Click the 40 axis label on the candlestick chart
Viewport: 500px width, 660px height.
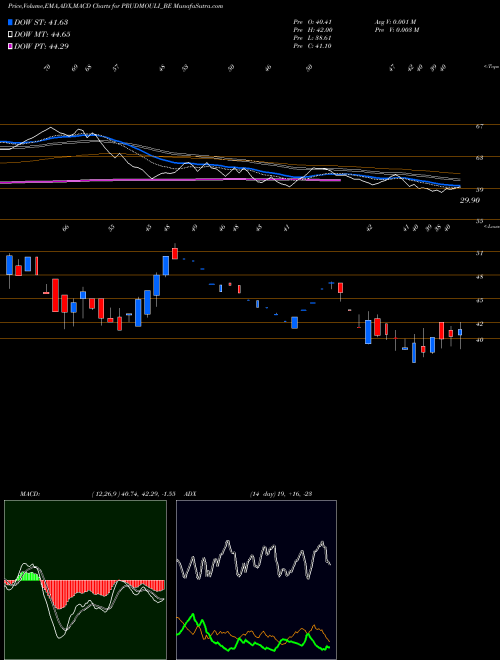click(x=479, y=340)
